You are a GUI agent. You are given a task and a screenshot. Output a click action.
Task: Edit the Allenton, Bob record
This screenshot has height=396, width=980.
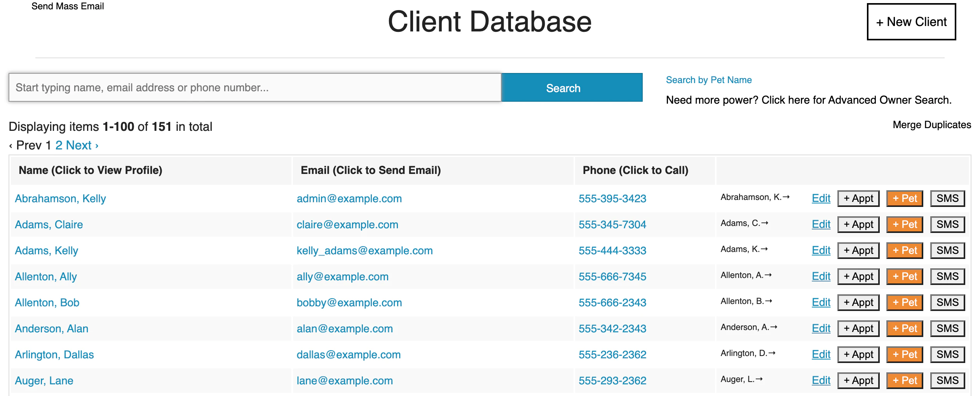point(821,302)
